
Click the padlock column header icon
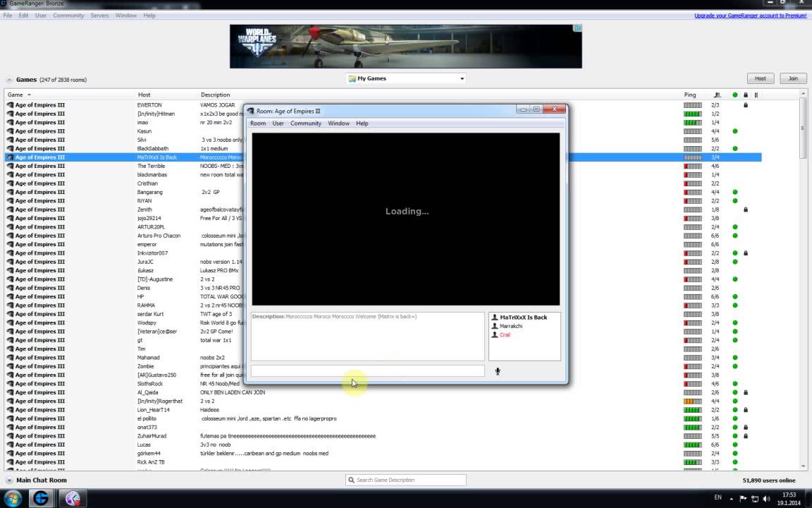(746, 95)
